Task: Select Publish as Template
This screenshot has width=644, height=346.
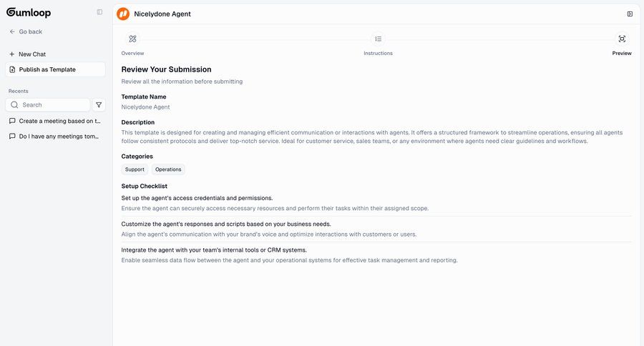Action: coord(47,69)
